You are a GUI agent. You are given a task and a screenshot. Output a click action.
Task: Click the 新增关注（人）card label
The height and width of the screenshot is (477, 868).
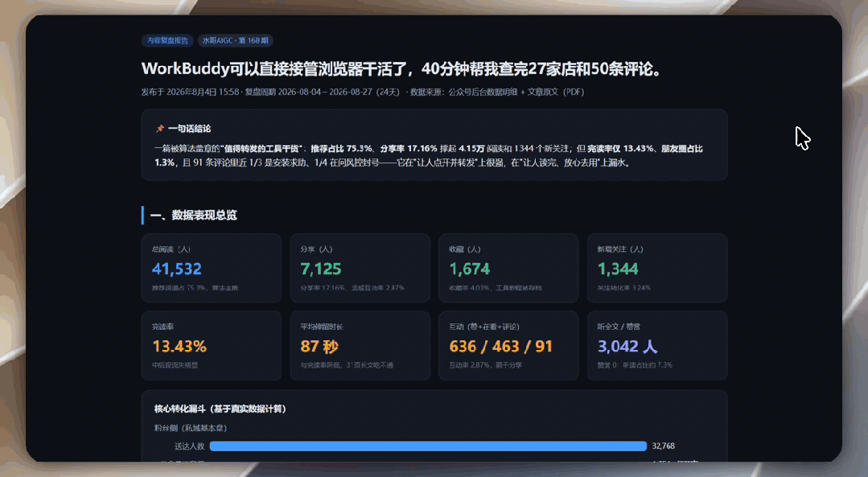click(x=620, y=249)
